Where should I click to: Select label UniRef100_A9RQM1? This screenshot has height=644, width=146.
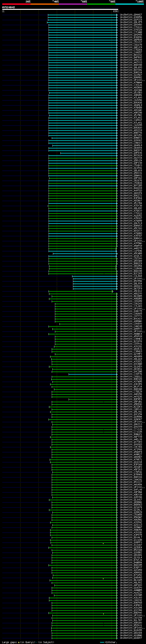tap(131, 95)
